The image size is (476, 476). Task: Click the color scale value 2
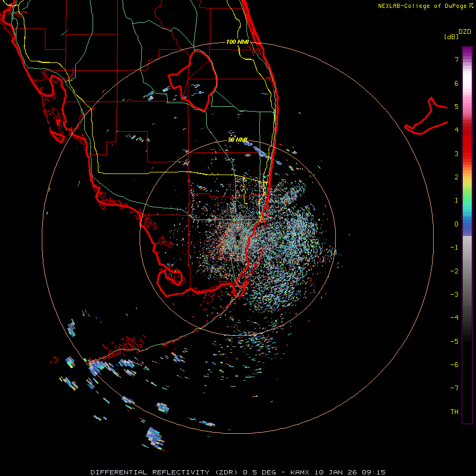click(x=456, y=177)
